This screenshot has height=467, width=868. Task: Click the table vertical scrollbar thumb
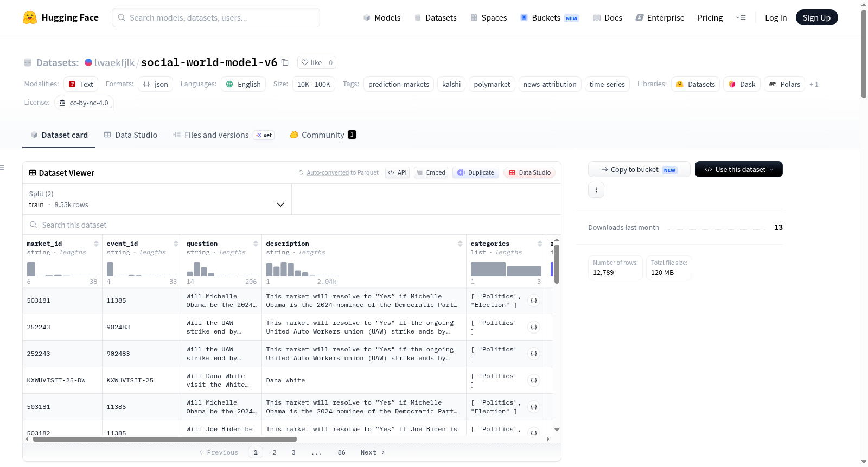click(557, 264)
